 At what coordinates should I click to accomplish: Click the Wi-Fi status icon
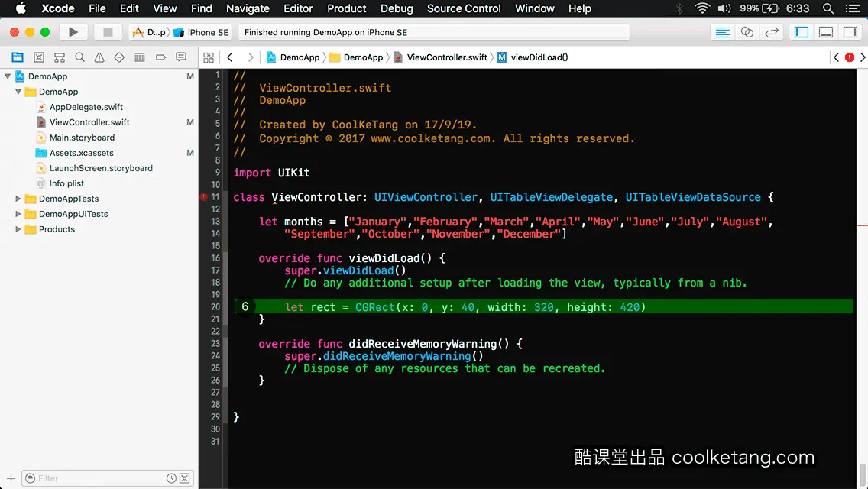(x=702, y=8)
